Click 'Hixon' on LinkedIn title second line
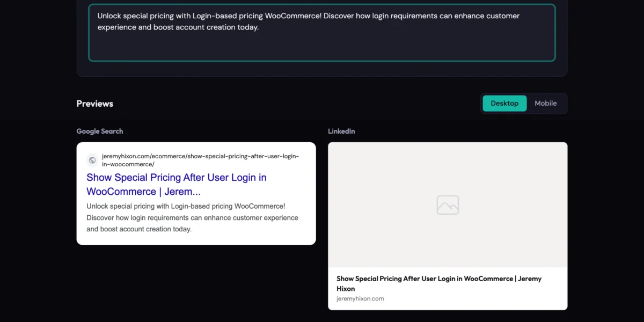This screenshot has width=644, height=322. pos(346,289)
